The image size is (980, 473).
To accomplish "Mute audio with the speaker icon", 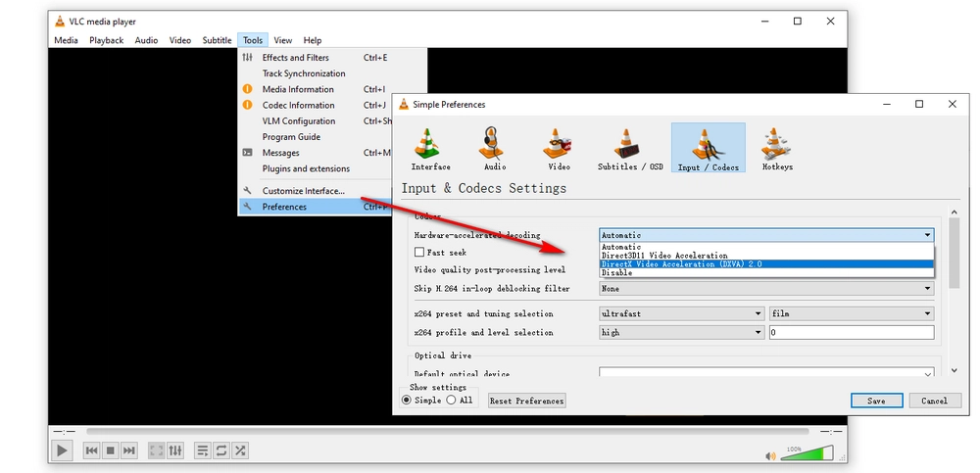I will point(770,456).
